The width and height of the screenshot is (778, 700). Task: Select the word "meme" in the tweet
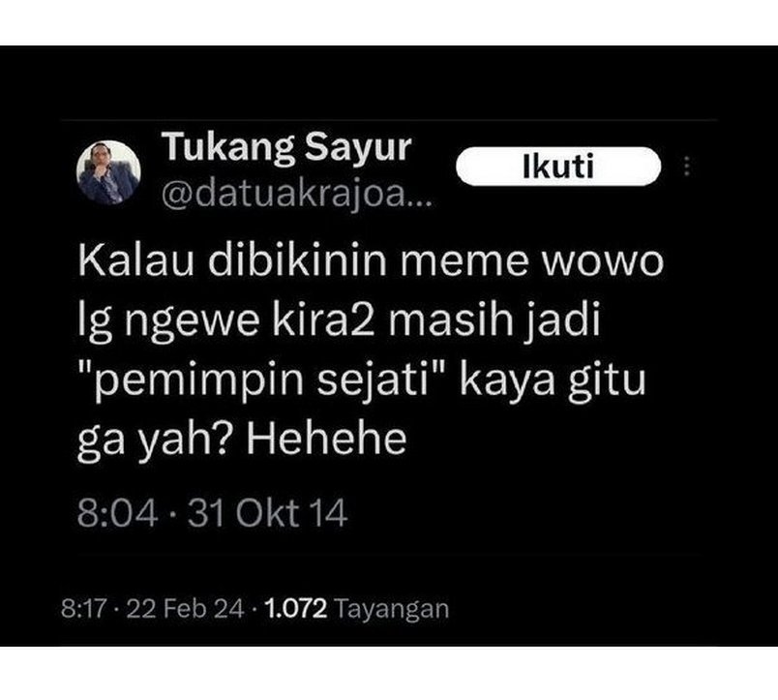464,261
